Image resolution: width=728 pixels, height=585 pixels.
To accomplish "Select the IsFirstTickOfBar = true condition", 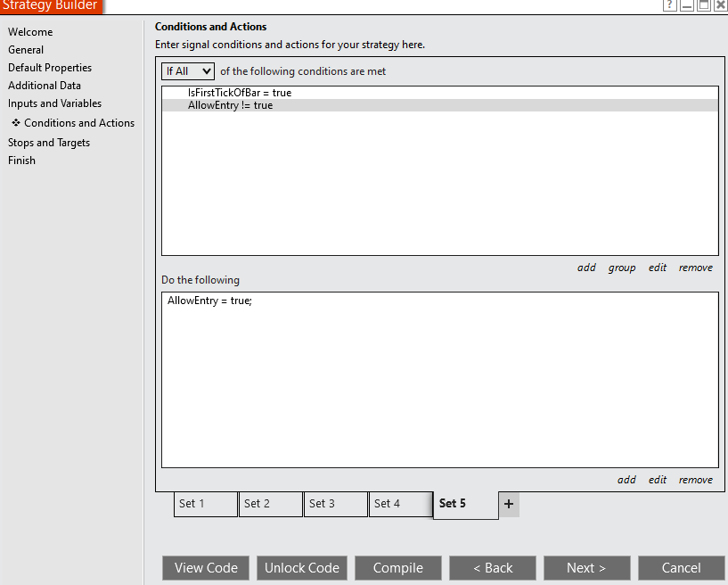I will pyautogui.click(x=439, y=93).
